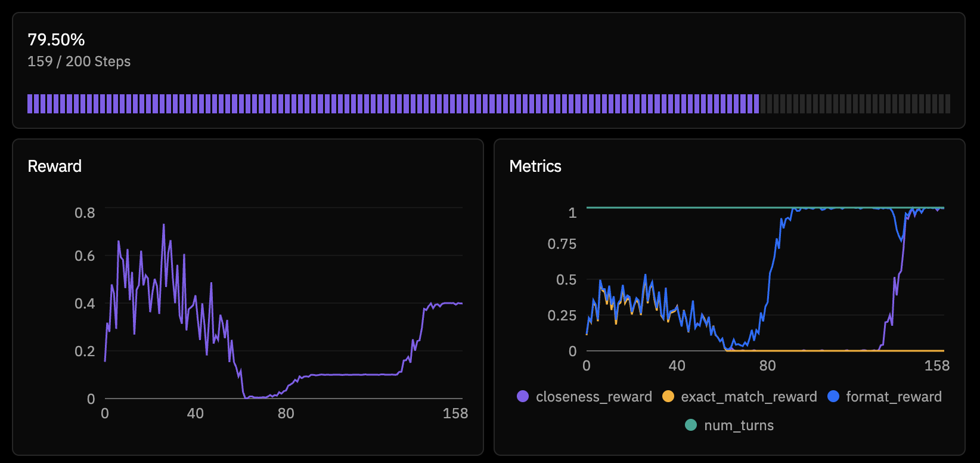Click the 0.75 y-axis label in Metrics chart
Image resolution: width=980 pixels, height=463 pixels.
click(x=562, y=244)
